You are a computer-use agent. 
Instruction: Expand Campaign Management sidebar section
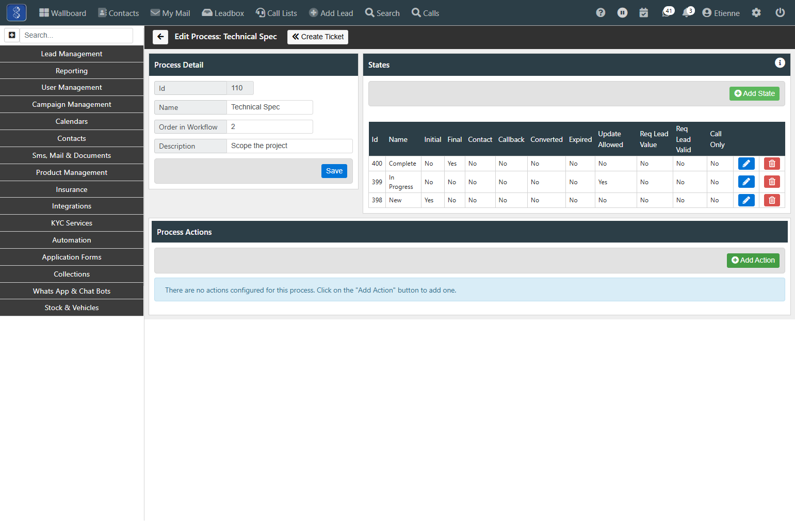[72, 104]
